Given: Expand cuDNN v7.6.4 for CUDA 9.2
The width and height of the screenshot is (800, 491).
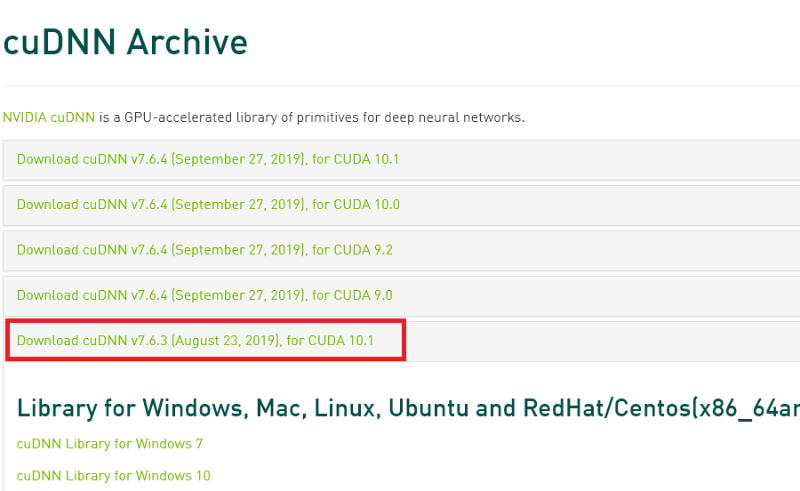Looking at the screenshot, I should tap(204, 250).
